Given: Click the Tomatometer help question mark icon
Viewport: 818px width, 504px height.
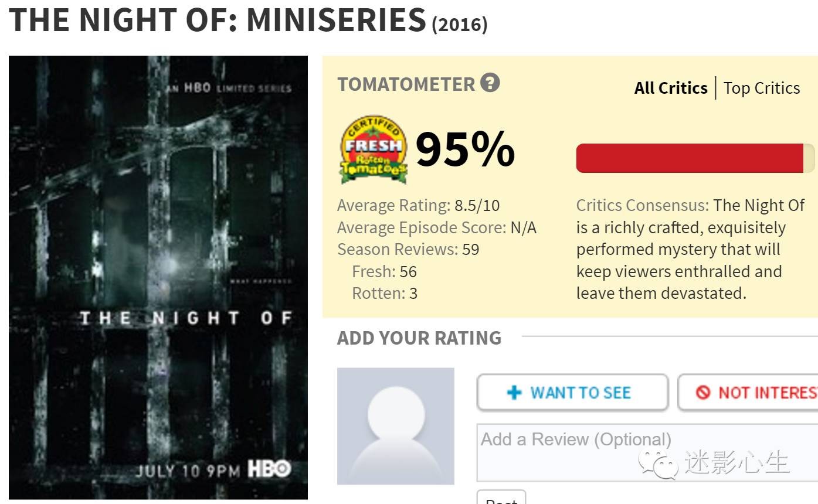Looking at the screenshot, I should (490, 83).
